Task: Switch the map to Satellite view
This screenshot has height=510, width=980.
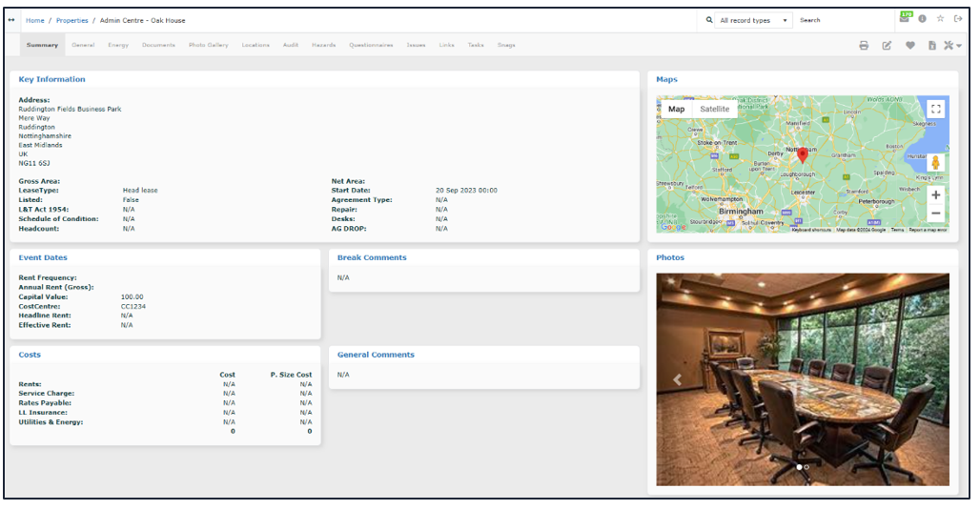Action: 714,109
